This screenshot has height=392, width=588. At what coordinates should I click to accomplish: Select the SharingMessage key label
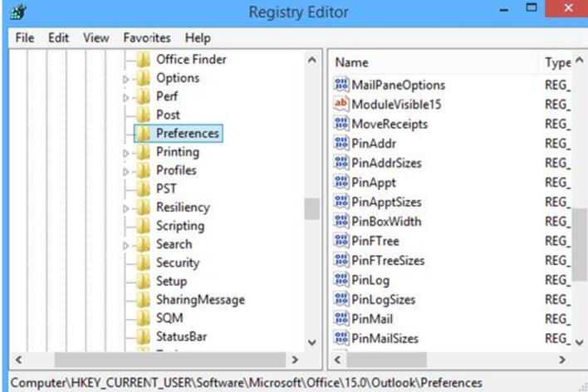coord(201,299)
